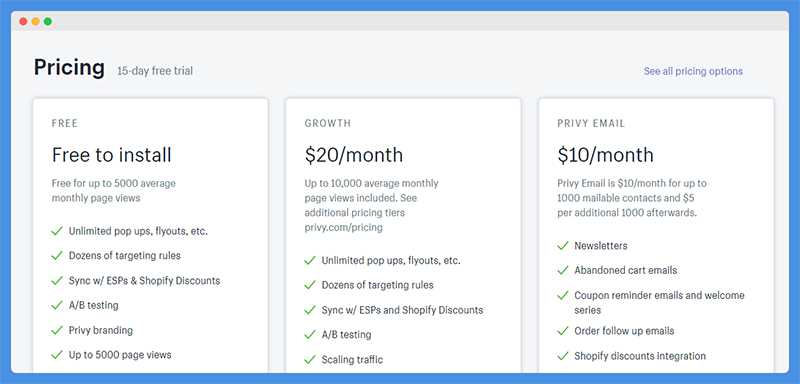
Task: Click checkmark beside Privy branding
Action: 57,330
